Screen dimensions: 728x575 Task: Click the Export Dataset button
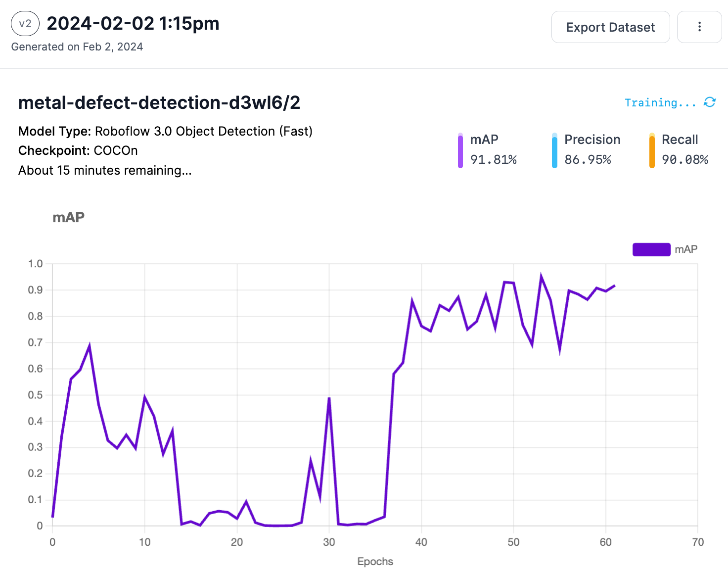[x=610, y=27]
